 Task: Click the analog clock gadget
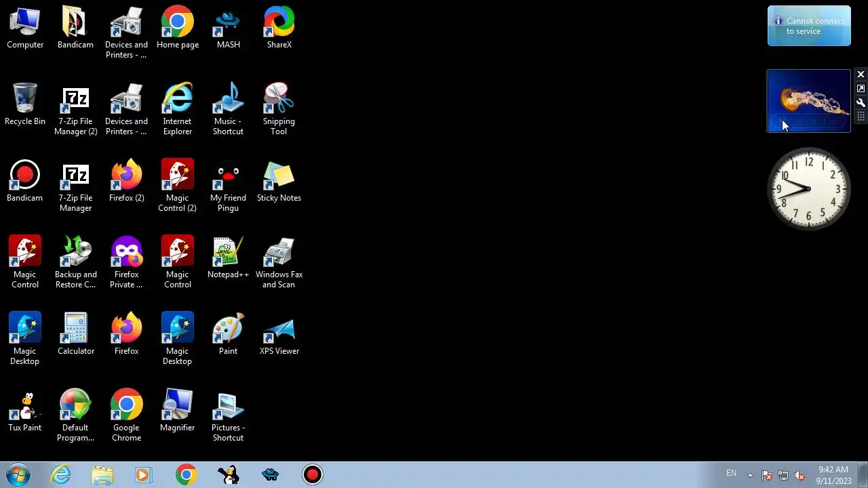pos(808,189)
